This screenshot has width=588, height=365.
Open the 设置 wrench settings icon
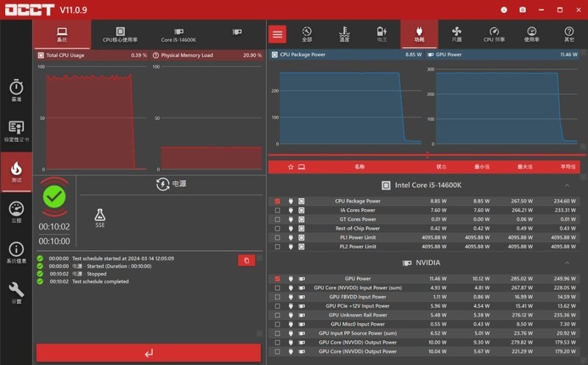click(x=16, y=292)
